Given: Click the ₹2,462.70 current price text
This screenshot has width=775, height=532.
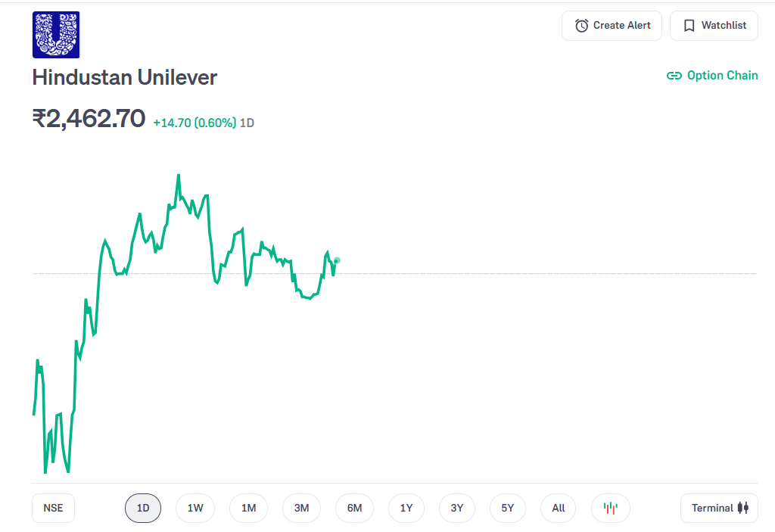Looking at the screenshot, I should (x=89, y=118).
